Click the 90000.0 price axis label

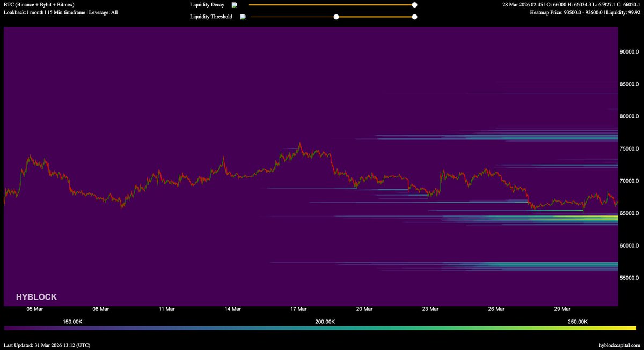tap(630, 52)
